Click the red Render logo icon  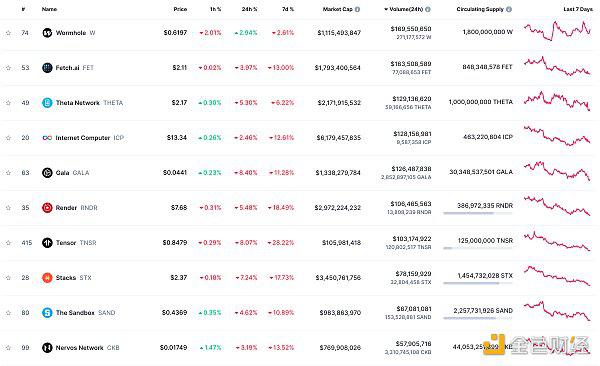(x=47, y=208)
